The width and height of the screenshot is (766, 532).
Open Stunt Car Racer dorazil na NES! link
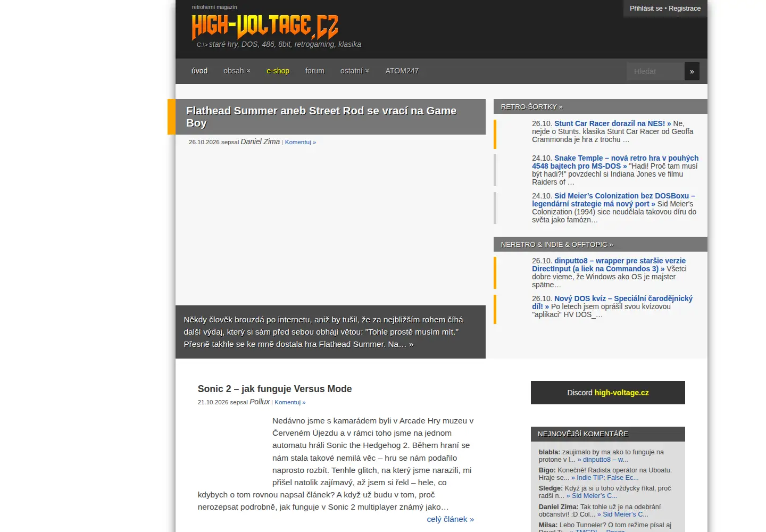click(613, 123)
